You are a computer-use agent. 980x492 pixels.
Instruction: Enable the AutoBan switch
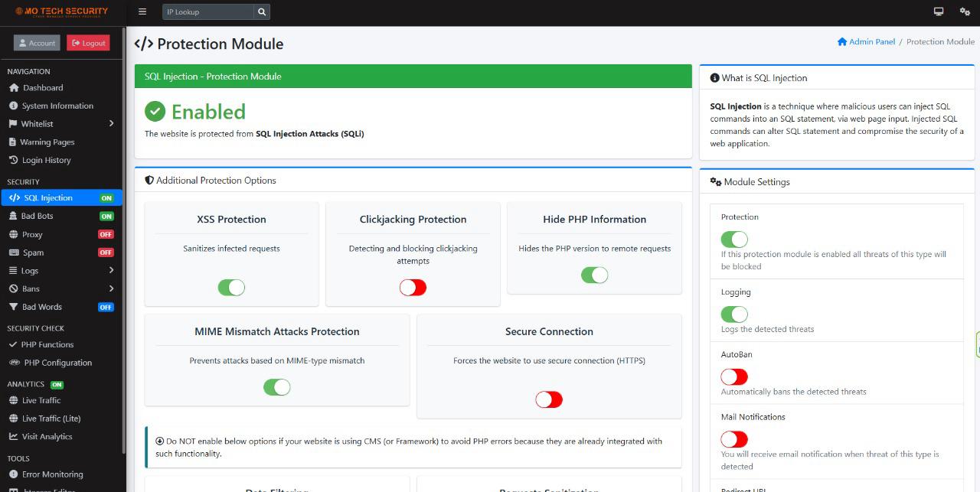coord(734,376)
